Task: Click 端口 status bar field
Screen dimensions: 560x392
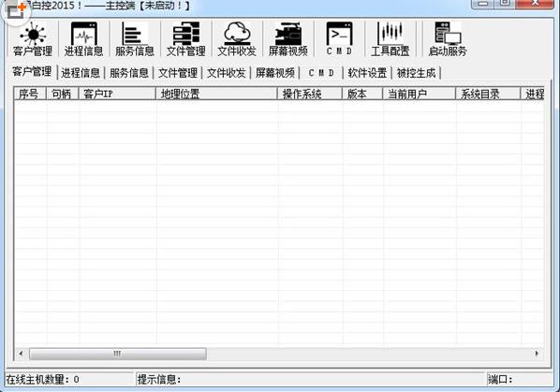Action: point(520,379)
